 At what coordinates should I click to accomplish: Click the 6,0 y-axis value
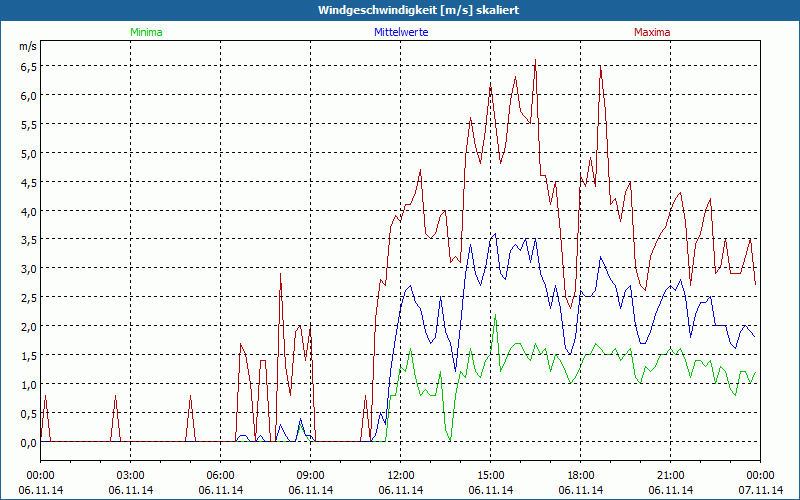[28, 96]
